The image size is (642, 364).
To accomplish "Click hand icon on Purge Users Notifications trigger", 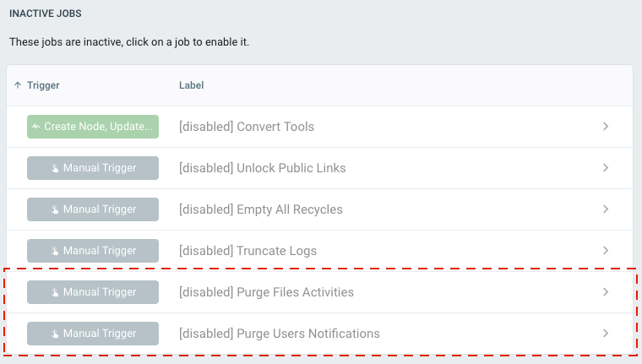I will point(55,334).
